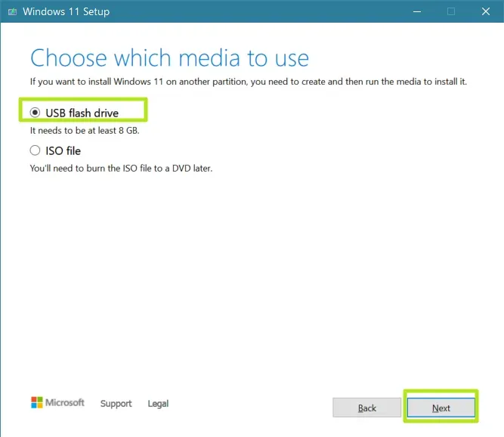The width and height of the screenshot is (504, 437).
Task: Go back with the Back button
Action: pos(366,408)
